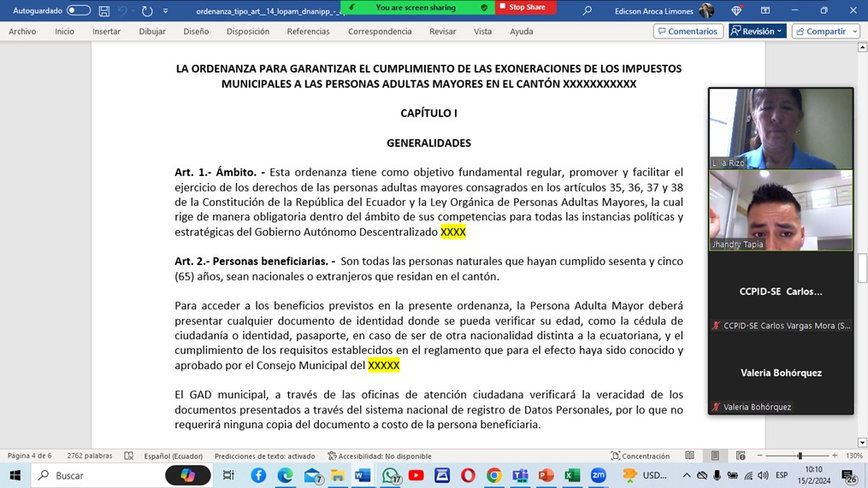The image size is (868, 488).
Task: Click the Save icon in title bar
Action: tap(104, 11)
